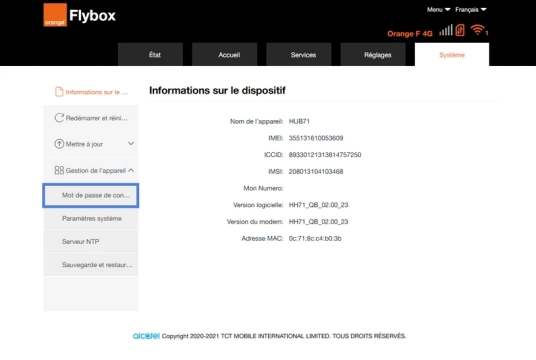The image size is (536, 360).
Task: Open the Services tab
Action: coord(299,54)
